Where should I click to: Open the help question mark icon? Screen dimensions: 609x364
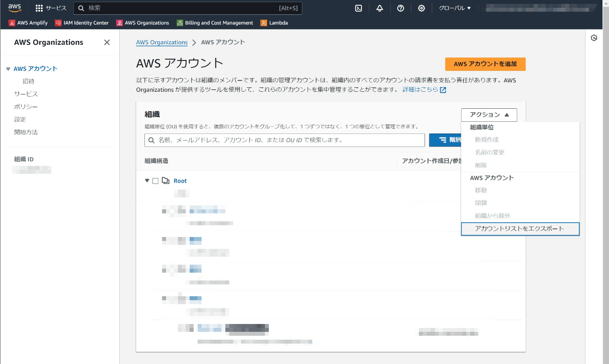pos(401,8)
